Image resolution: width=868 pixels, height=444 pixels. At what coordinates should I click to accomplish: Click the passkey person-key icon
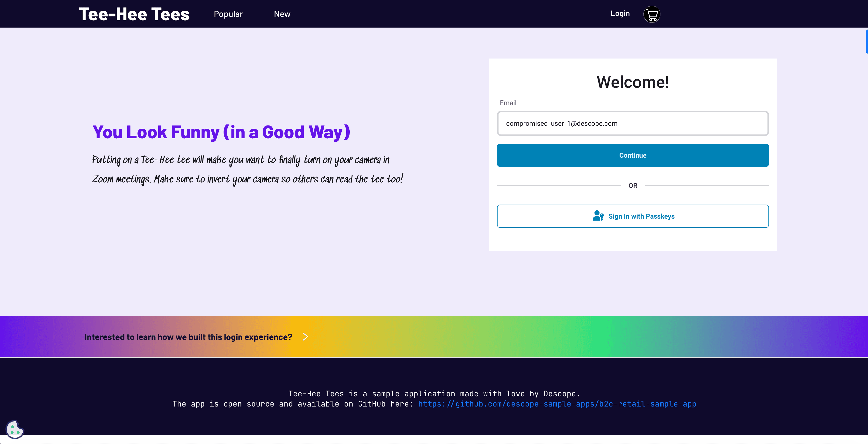pyautogui.click(x=598, y=216)
